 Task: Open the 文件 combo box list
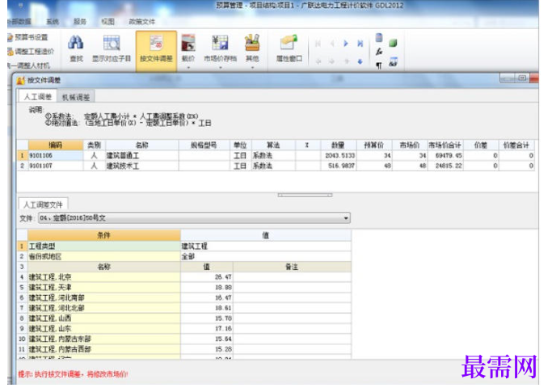point(346,218)
